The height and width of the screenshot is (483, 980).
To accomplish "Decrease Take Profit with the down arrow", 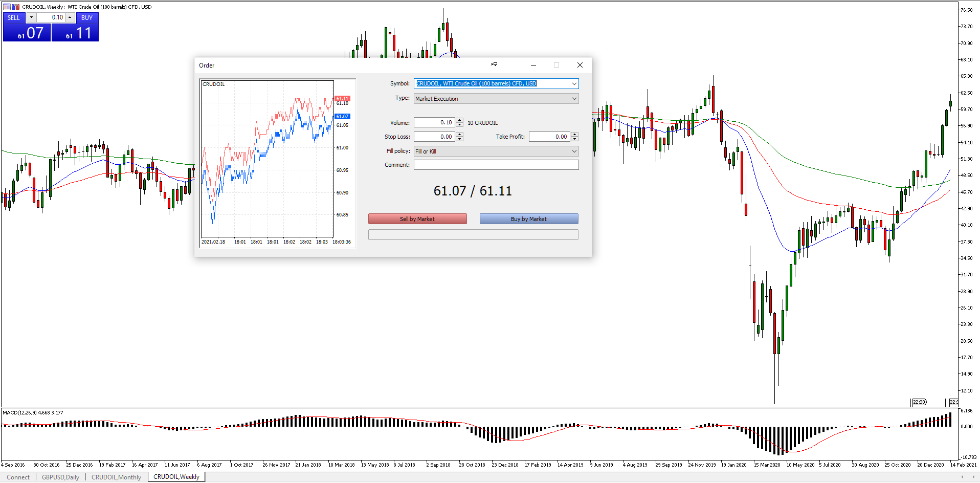I will coord(574,139).
